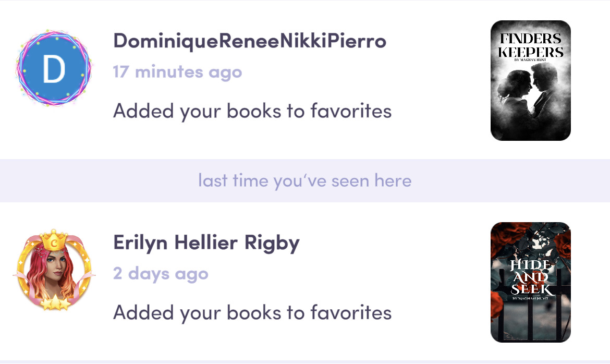This screenshot has width=610, height=364.
Task: Tap the white letter D in the avatar
Action: point(54,69)
